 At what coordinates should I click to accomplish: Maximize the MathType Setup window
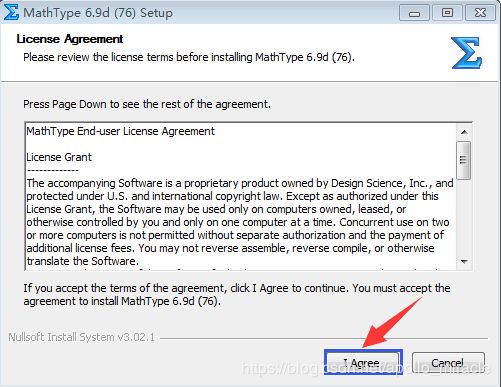(447, 13)
